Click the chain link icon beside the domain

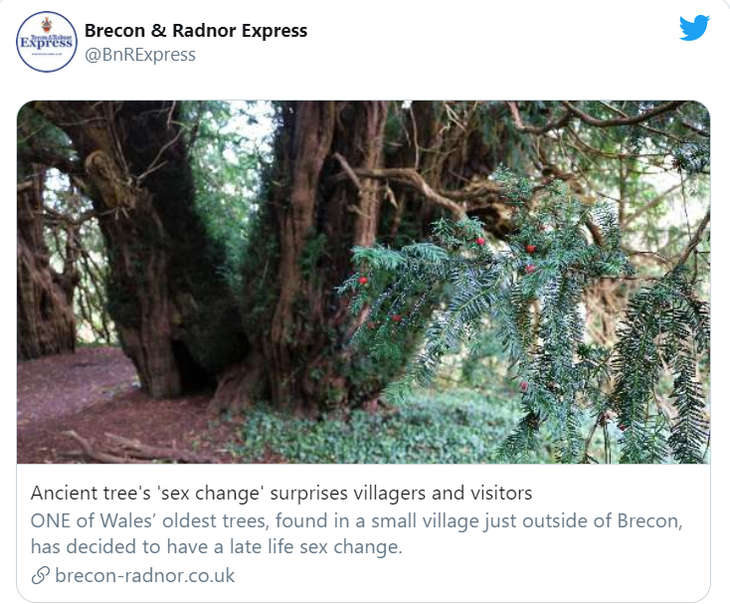pos(40,575)
